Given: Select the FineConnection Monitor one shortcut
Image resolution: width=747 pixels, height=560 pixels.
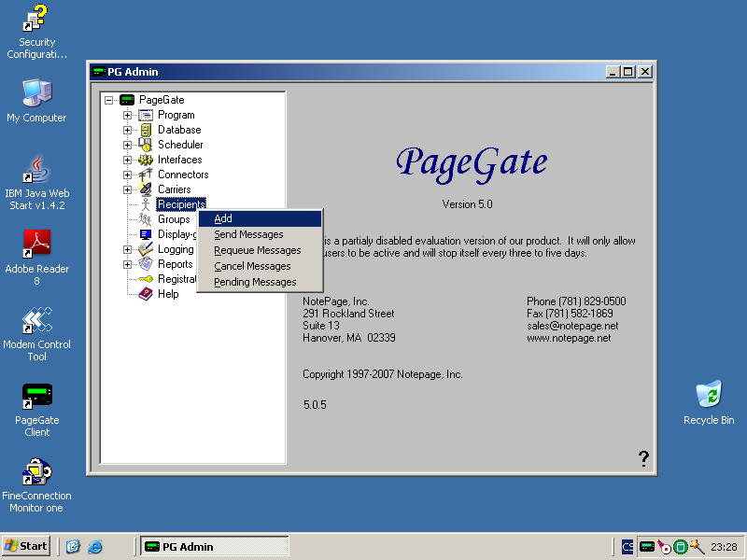Looking at the screenshot, I should [36, 485].
